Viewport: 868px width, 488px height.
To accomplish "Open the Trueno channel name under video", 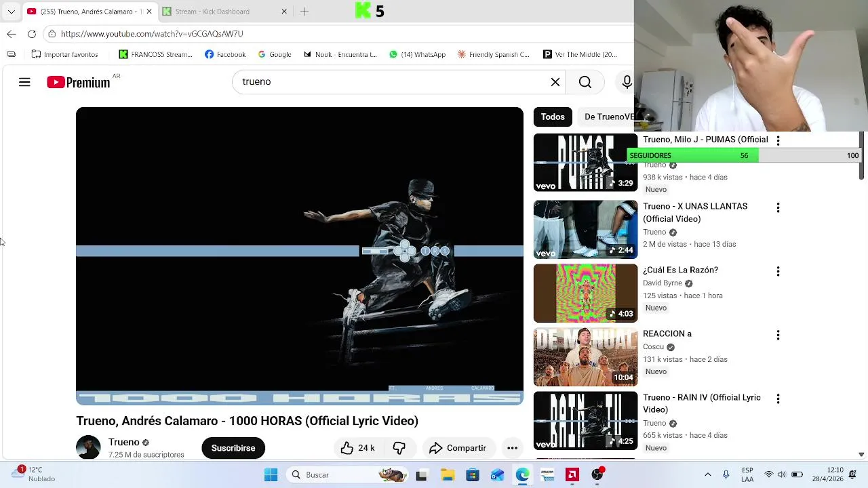I will pyautogui.click(x=123, y=442).
